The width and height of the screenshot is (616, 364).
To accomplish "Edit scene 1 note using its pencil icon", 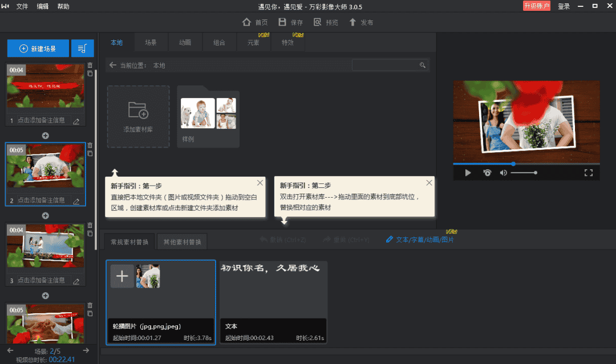I will pos(75,121).
